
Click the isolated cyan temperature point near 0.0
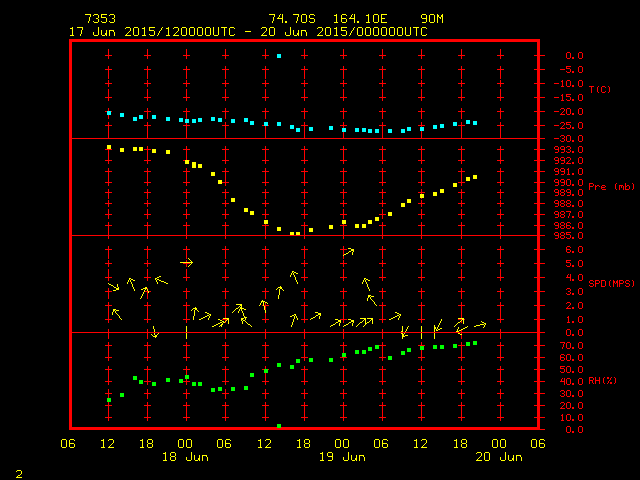[x=279, y=56]
